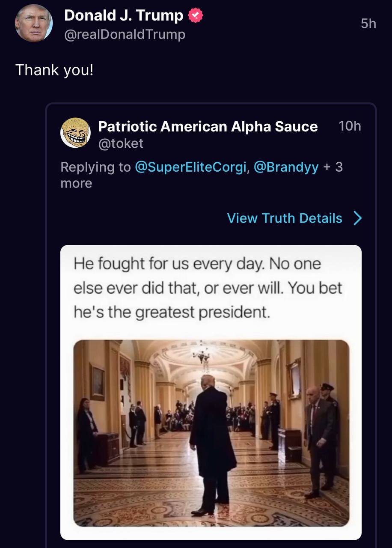This screenshot has width=392, height=548.
Task: Click the Donald J. Trump display name
Action: 124,16
